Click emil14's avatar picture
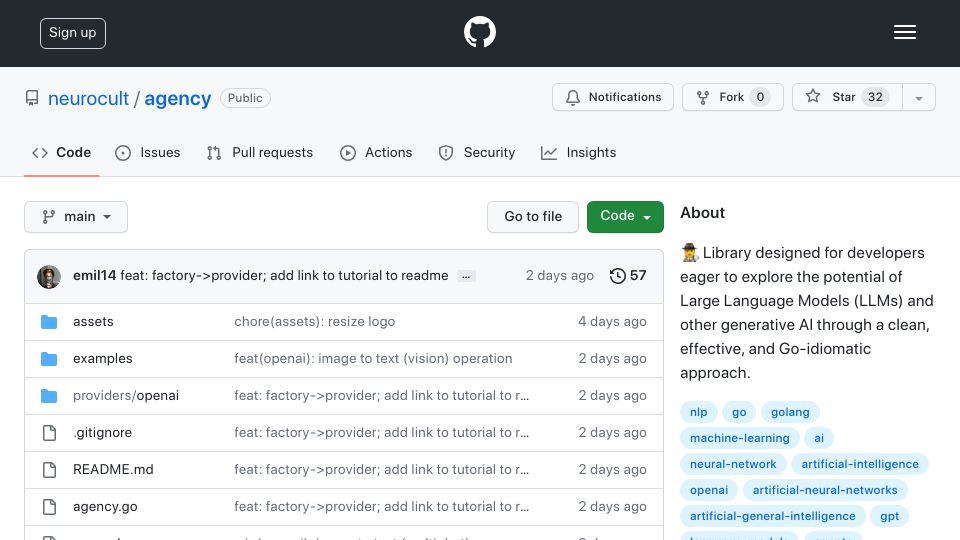 (49, 277)
